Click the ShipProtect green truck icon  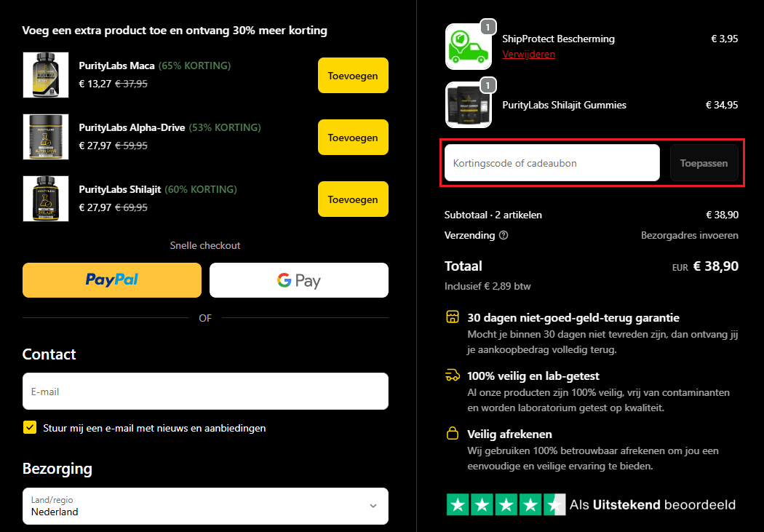468,46
